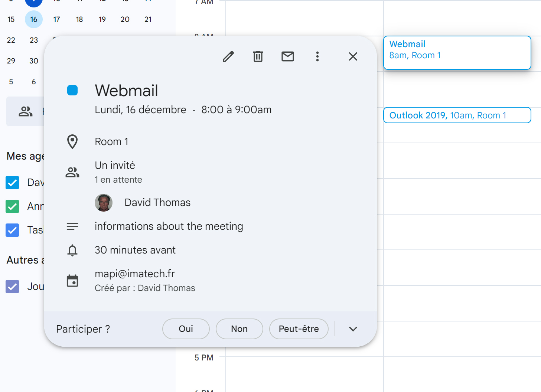Screen dimensions: 541x392
Task: Decline the invitation with Non
Action: click(x=239, y=329)
